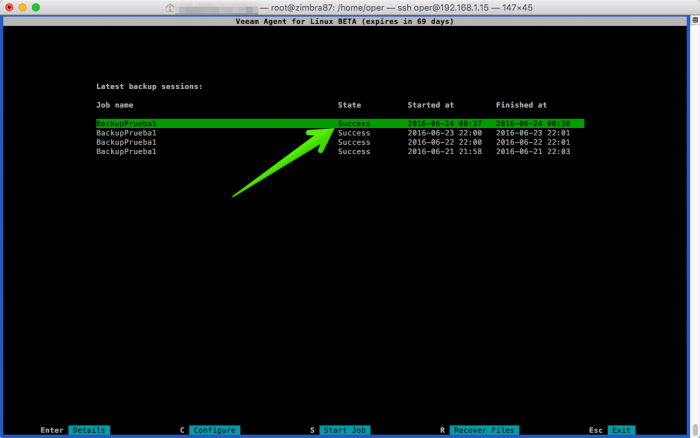Choose Recover Files in bottom bar
Image resolution: width=700 pixels, height=438 pixels.
point(484,430)
